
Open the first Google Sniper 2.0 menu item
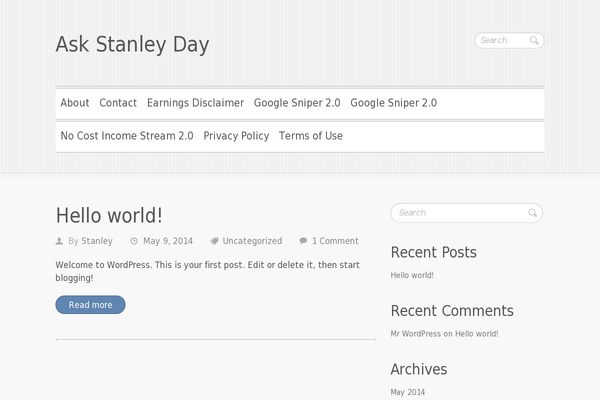click(x=297, y=103)
